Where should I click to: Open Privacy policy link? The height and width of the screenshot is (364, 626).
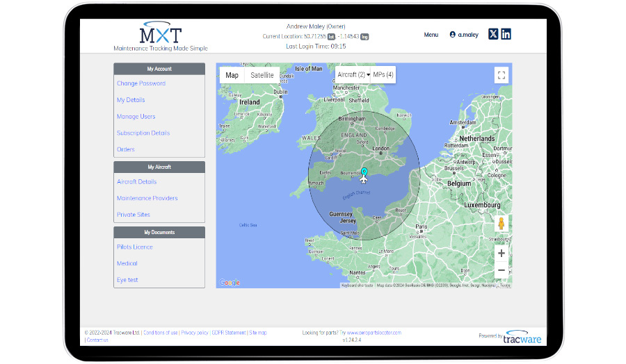[195, 333]
